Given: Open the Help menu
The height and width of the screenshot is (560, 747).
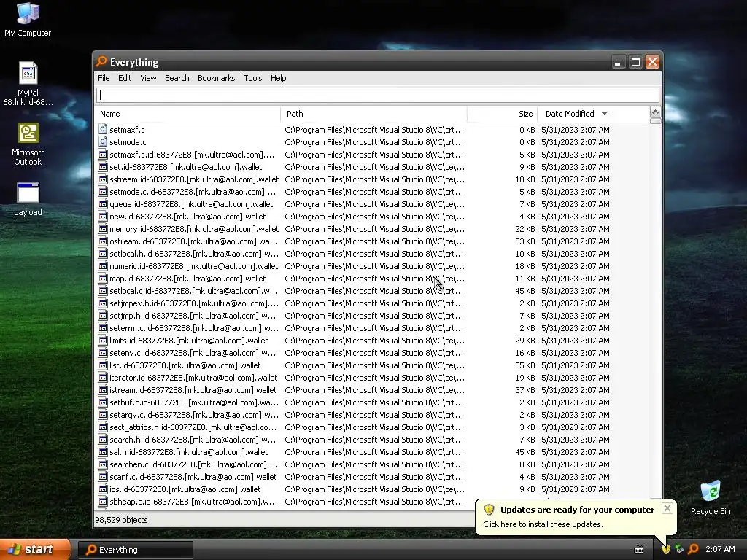Looking at the screenshot, I should click(x=278, y=78).
